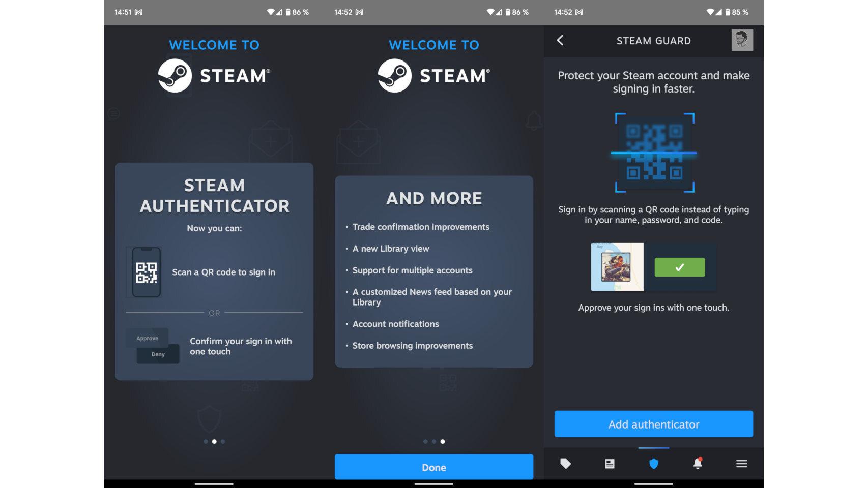Viewport: 868px width, 488px height.
Task: Tap the back arrow on Steam Guard screen
Action: 560,41
